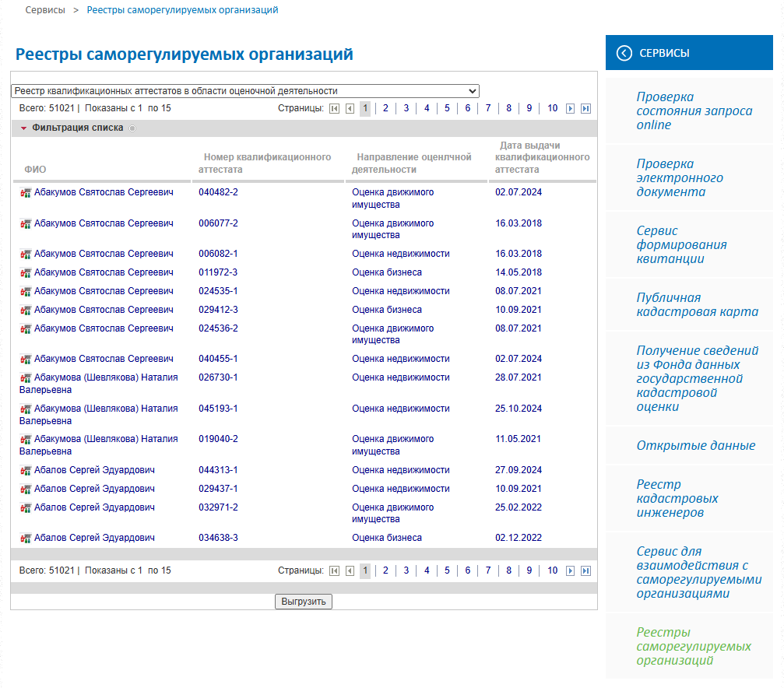Open Публичная кадастровая карта link

[697, 305]
